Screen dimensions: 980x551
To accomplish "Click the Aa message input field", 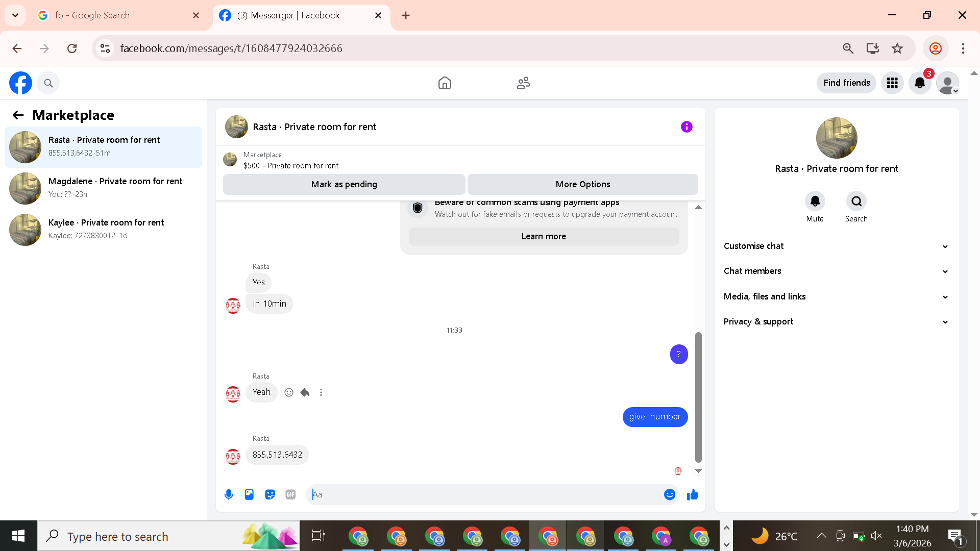I will pyautogui.click(x=485, y=494).
